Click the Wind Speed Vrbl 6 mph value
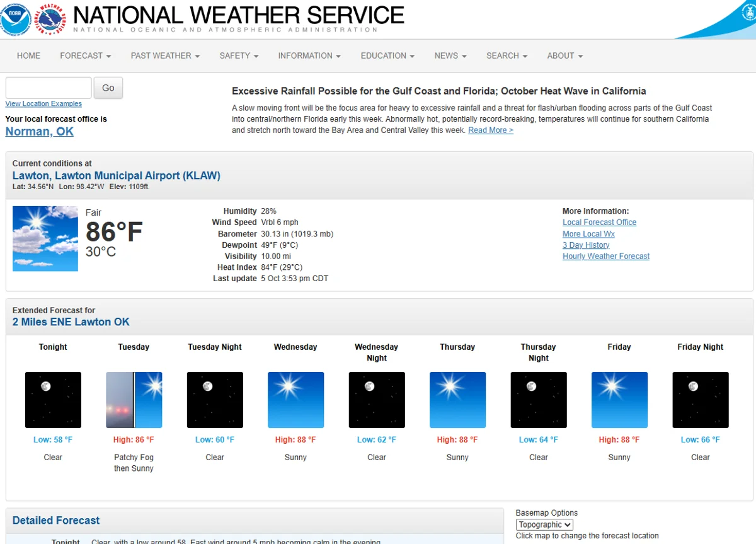This screenshot has width=756, height=544. (x=280, y=223)
